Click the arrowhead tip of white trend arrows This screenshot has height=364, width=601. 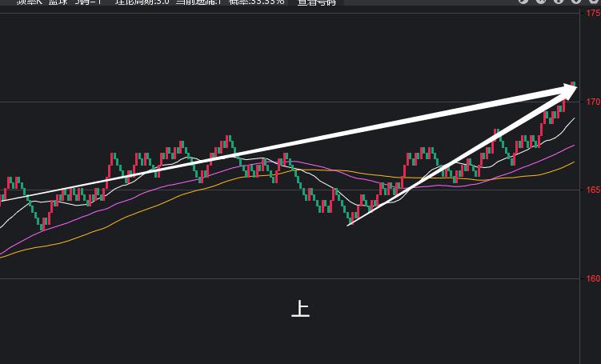(575, 86)
